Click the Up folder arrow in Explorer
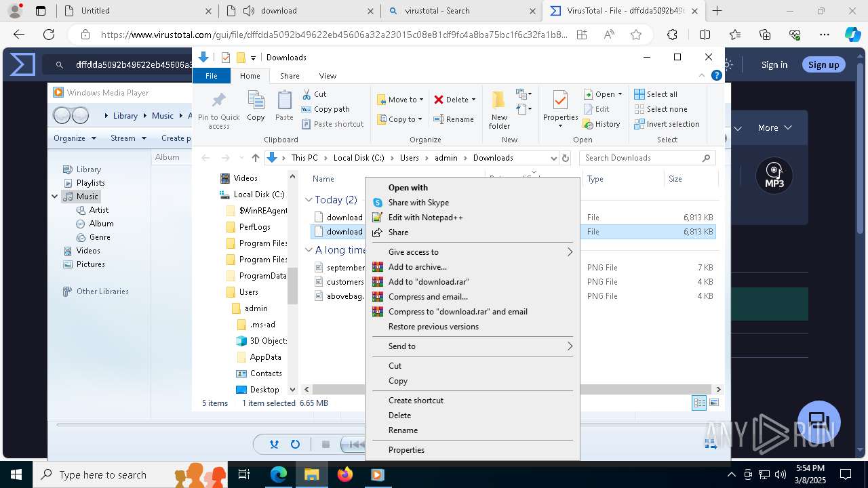 (255, 158)
